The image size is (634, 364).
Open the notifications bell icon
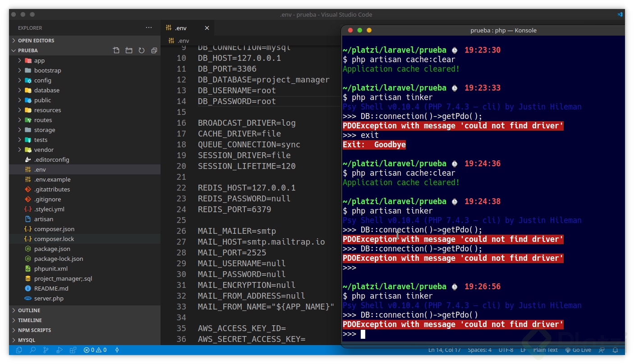click(615, 350)
